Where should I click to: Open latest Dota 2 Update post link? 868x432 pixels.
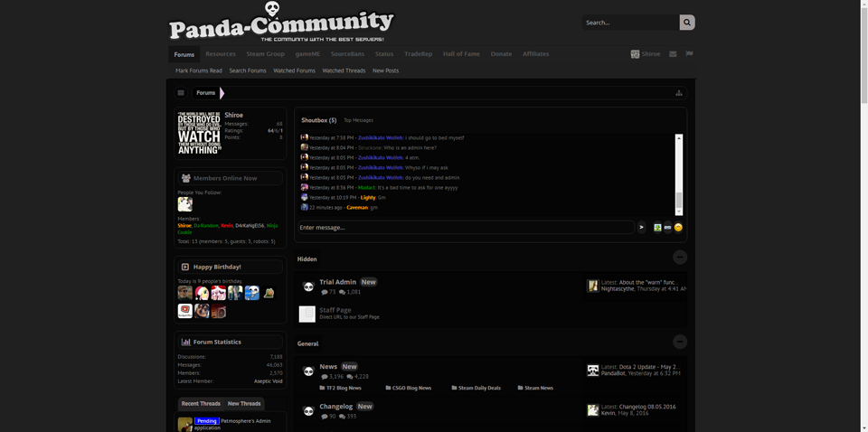click(x=649, y=367)
